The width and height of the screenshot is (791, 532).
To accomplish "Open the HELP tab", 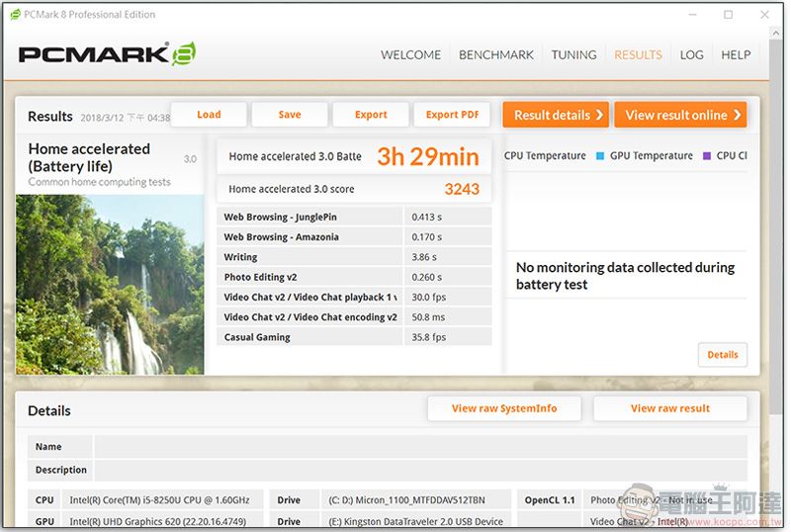I will coord(736,55).
